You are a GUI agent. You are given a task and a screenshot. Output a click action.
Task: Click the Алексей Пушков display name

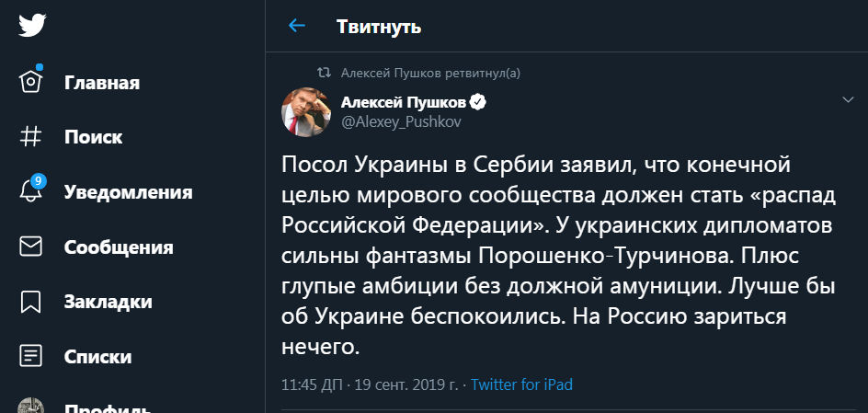[403, 102]
